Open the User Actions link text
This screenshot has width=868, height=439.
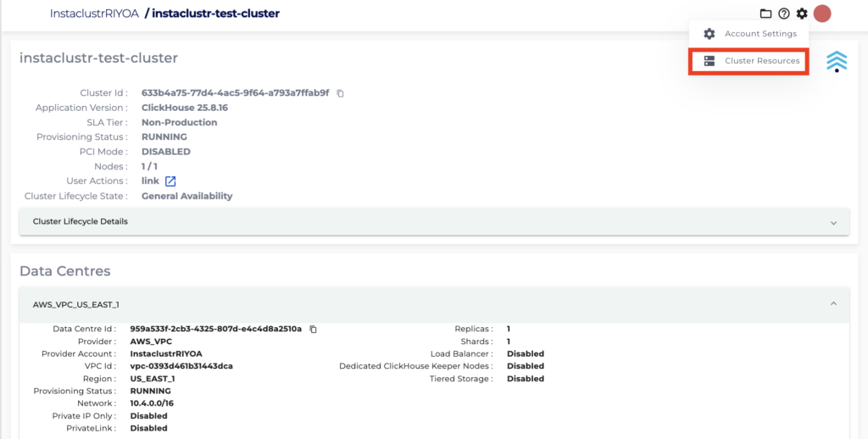tap(150, 181)
